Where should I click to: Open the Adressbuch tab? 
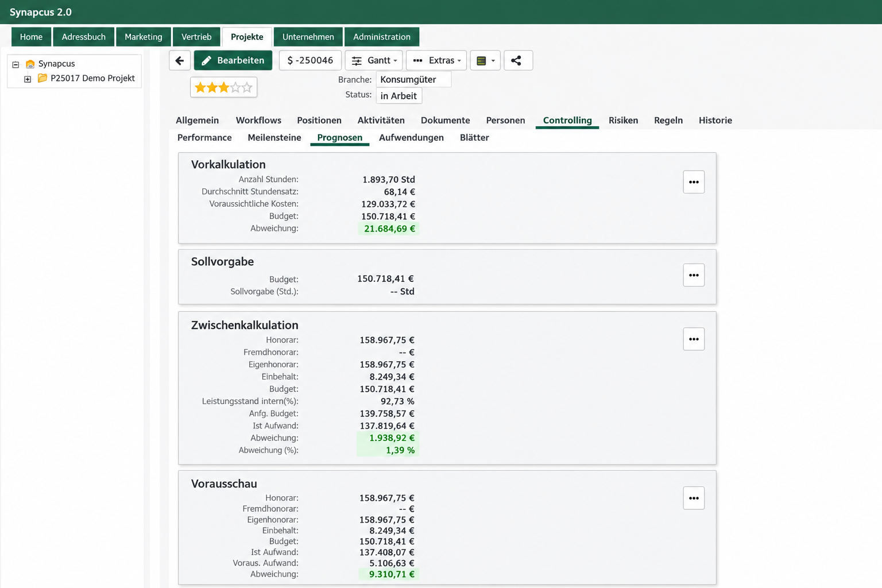84,37
